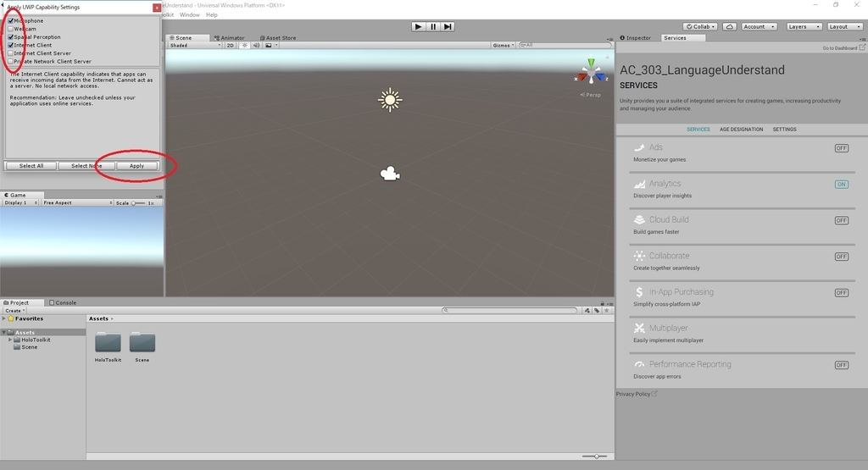
Task: Open the AGE DESIGNATION services tab
Action: point(741,130)
